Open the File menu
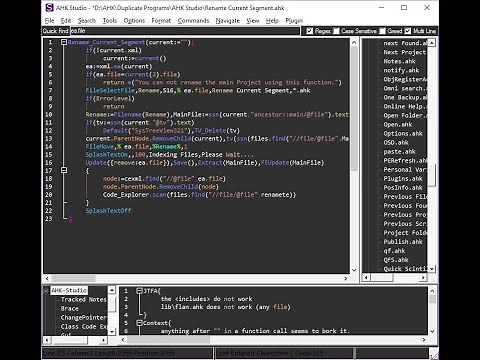This screenshot has width=480, height=360. coord(49,21)
